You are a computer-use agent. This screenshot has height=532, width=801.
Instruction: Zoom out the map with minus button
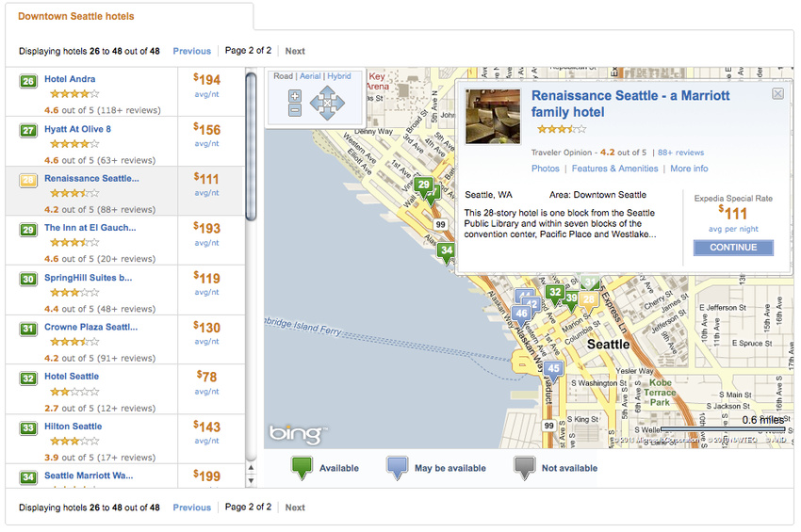coord(295,110)
